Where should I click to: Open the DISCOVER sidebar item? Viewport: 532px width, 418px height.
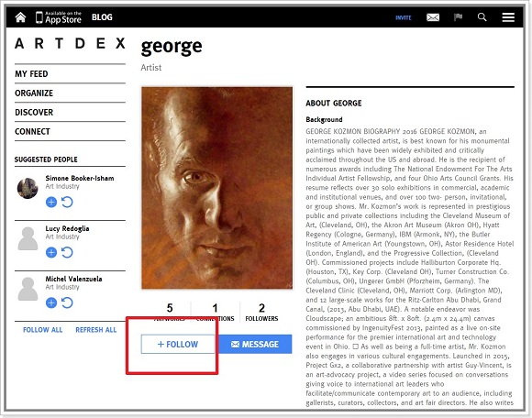point(34,112)
